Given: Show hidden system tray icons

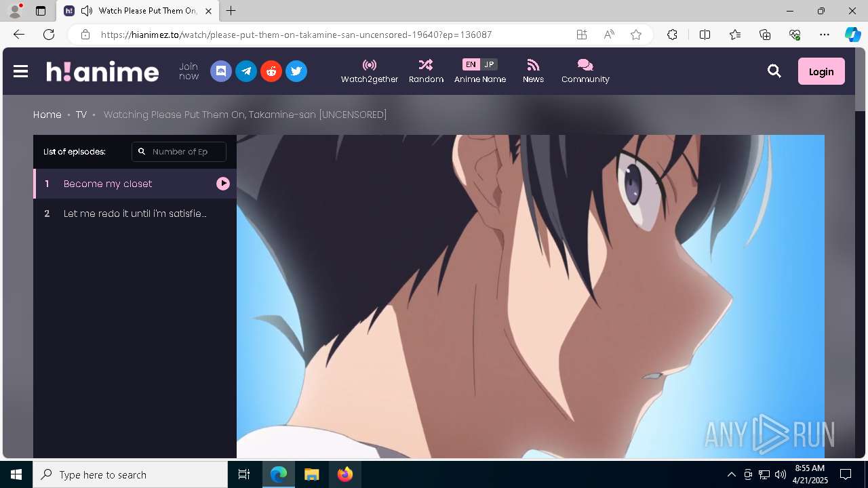Looking at the screenshot, I should [x=731, y=474].
